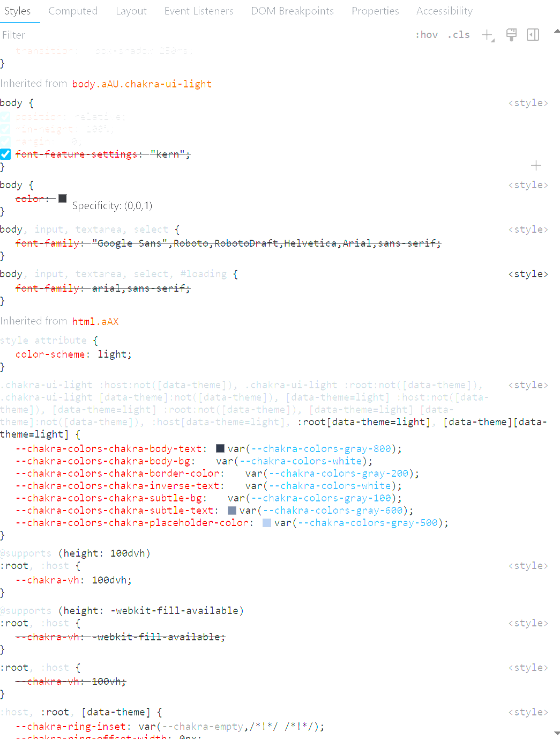Disable the position: relative property checkbox

point(5,116)
